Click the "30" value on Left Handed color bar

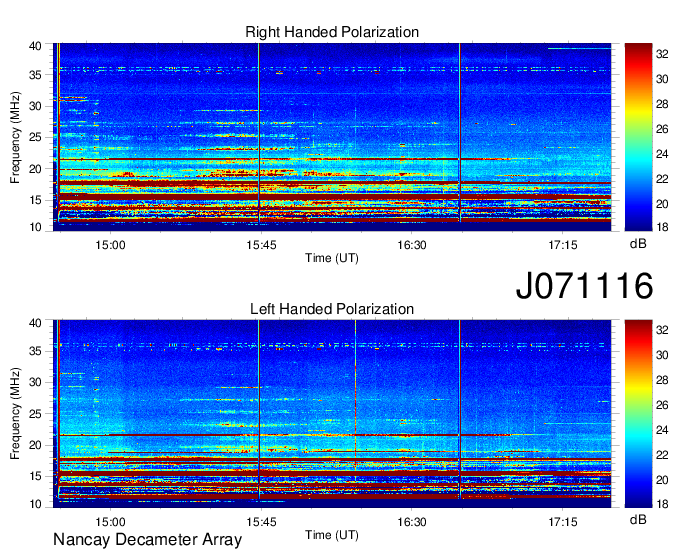pyautogui.click(x=662, y=356)
